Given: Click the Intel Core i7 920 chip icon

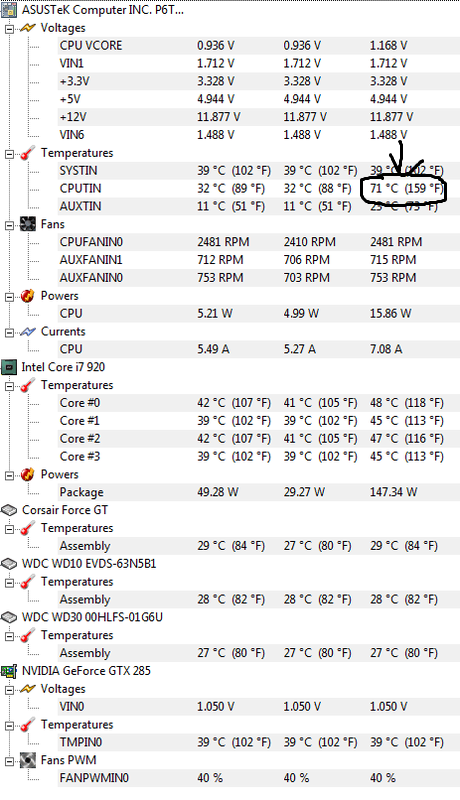Looking at the screenshot, I should pyautogui.click(x=9, y=367).
